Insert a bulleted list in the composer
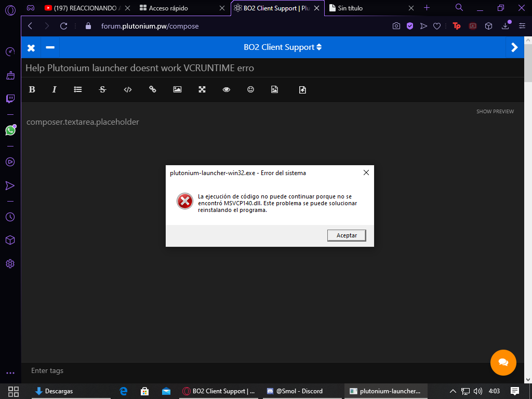 tap(78, 89)
